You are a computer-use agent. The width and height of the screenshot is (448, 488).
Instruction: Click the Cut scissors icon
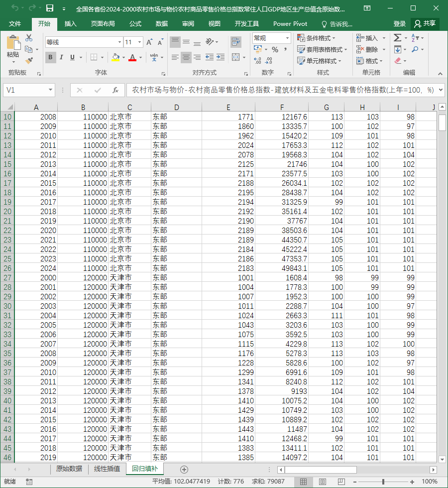pyautogui.click(x=29, y=38)
